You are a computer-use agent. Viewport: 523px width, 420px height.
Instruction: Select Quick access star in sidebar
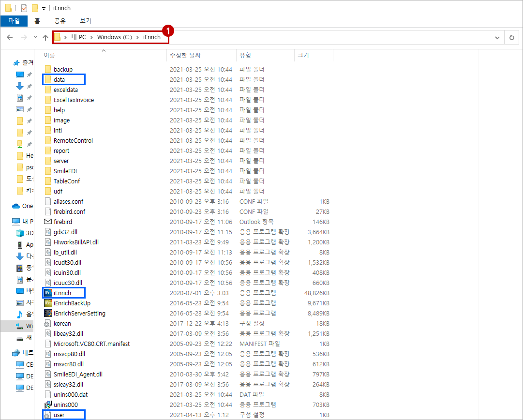coord(16,63)
